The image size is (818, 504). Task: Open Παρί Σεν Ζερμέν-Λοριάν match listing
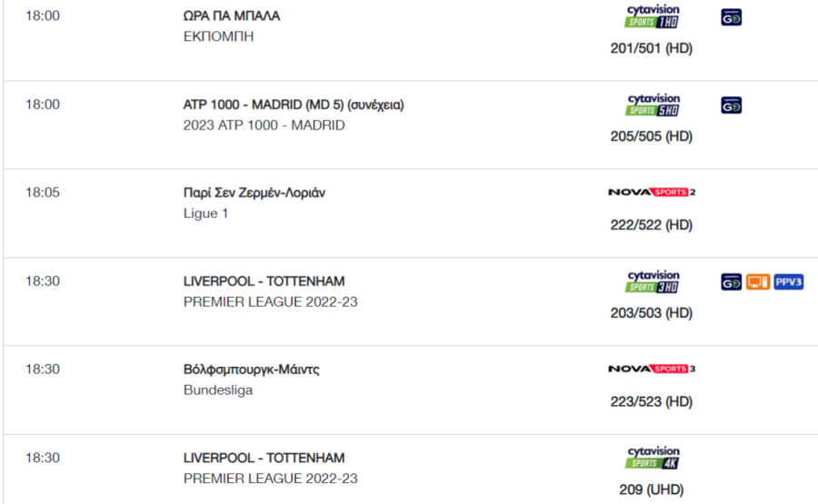pyautogui.click(x=254, y=193)
